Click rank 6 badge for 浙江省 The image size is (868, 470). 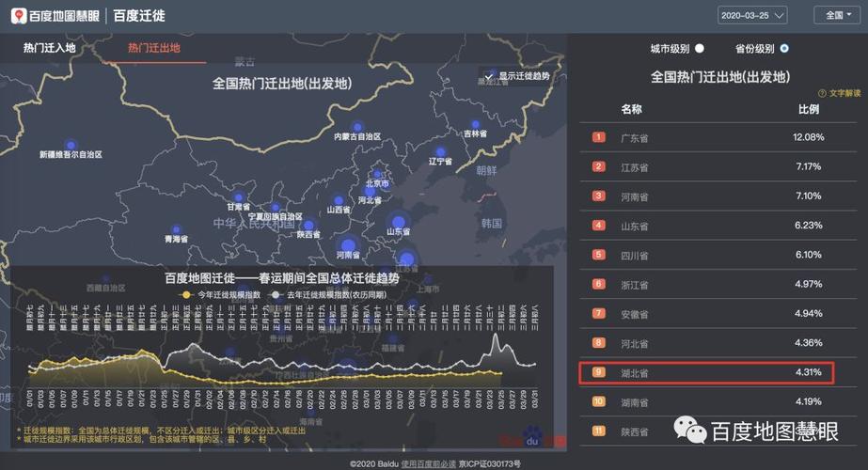(598, 284)
